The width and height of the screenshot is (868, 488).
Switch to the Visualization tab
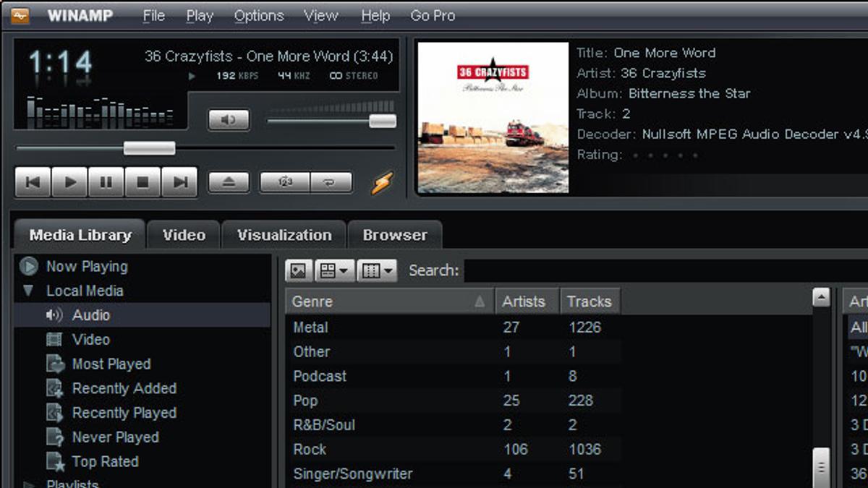point(284,235)
